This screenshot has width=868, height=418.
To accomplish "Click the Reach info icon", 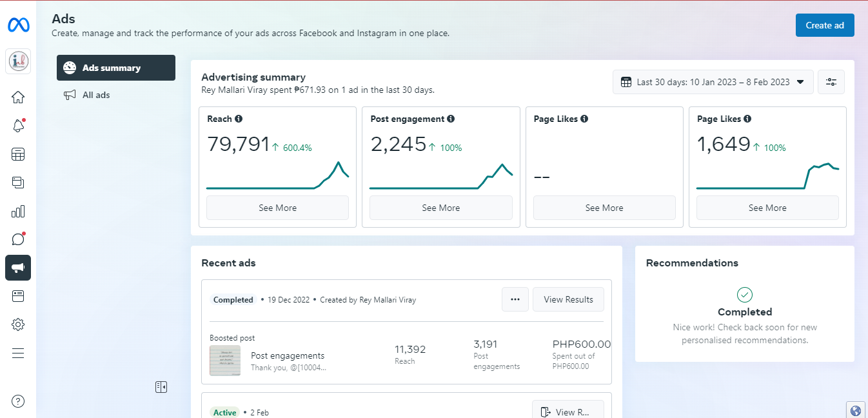I will tap(239, 119).
